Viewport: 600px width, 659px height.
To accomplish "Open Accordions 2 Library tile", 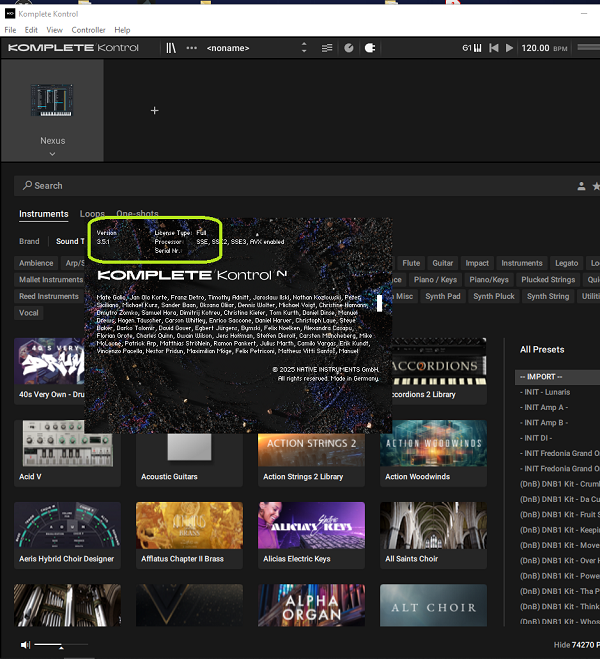I will tap(439, 371).
